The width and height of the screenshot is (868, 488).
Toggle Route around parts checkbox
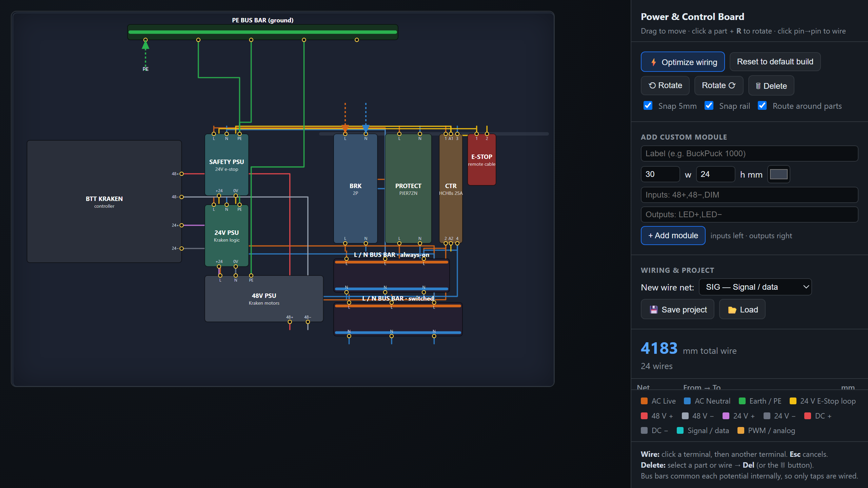pyautogui.click(x=762, y=106)
